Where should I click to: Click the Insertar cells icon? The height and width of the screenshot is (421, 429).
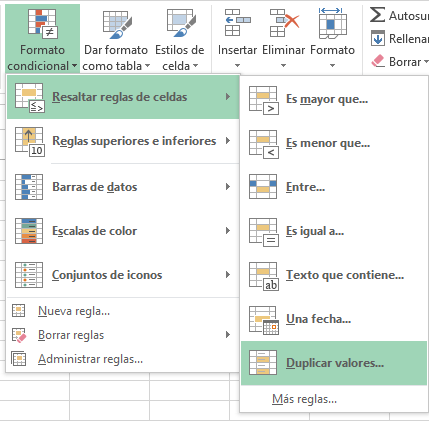(x=238, y=22)
